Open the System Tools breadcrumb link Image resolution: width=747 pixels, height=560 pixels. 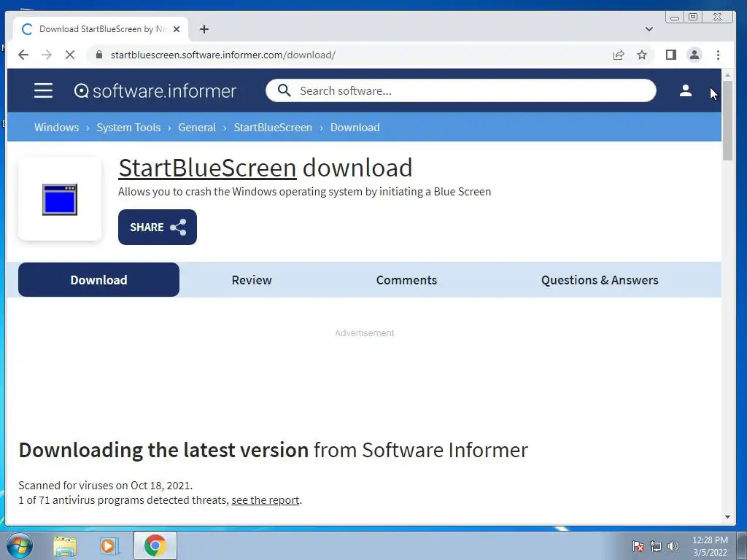point(128,127)
